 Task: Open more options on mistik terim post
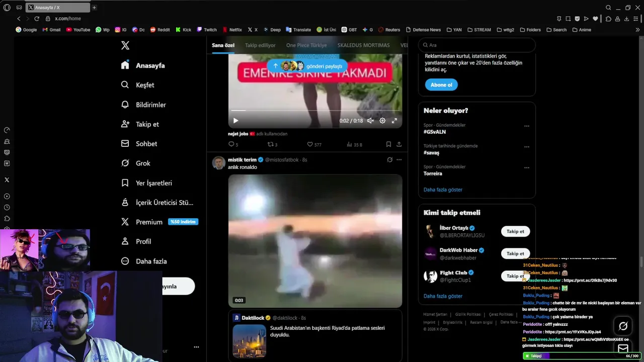coord(399,160)
